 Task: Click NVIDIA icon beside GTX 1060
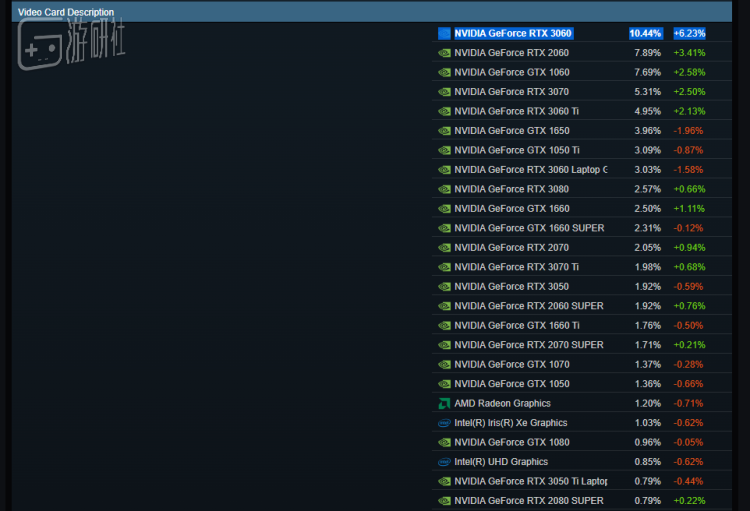(x=444, y=73)
